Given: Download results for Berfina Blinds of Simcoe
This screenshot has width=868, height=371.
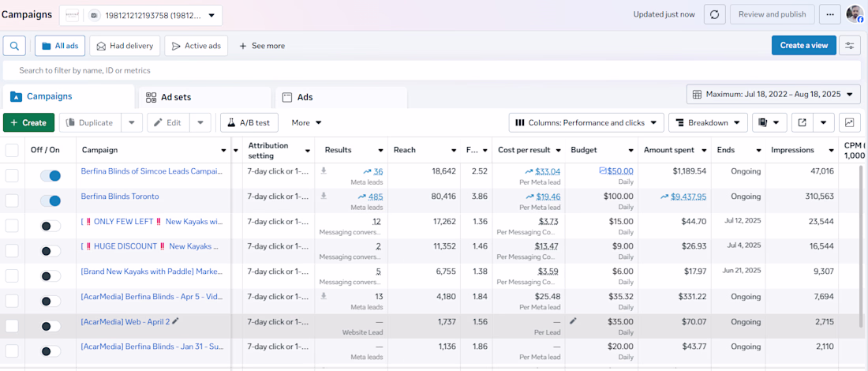Looking at the screenshot, I should (324, 171).
